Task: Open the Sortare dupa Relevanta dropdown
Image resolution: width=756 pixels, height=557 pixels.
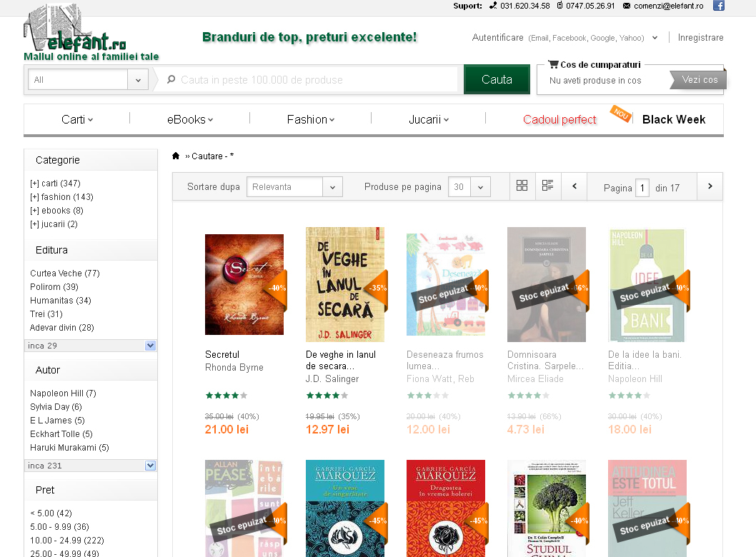Action: [294, 186]
